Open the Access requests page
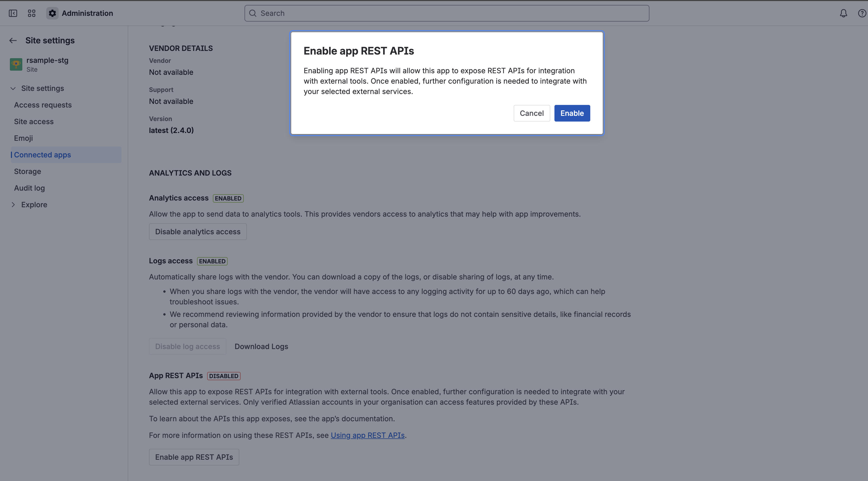 click(43, 105)
